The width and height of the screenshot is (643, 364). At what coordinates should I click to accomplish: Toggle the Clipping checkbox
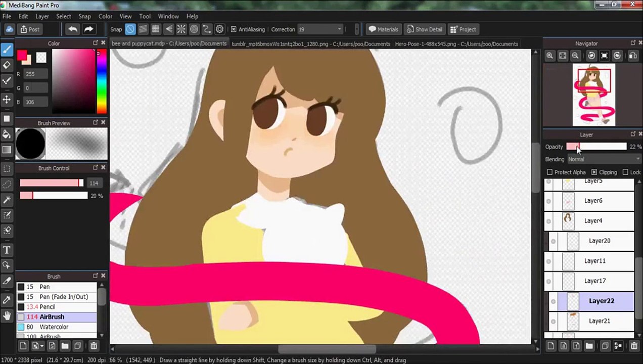[x=594, y=172]
